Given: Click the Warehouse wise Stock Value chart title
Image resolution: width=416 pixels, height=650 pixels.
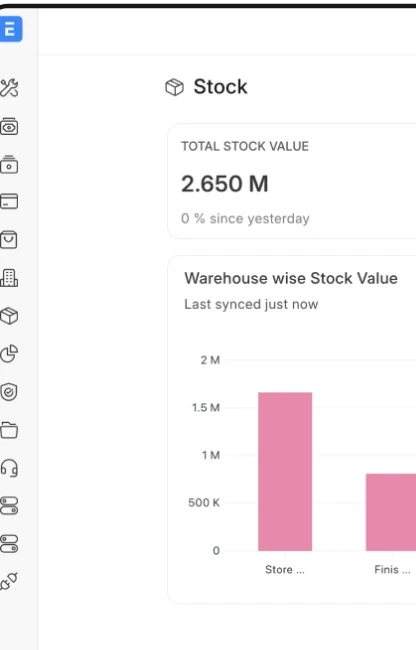Looking at the screenshot, I should [291, 278].
